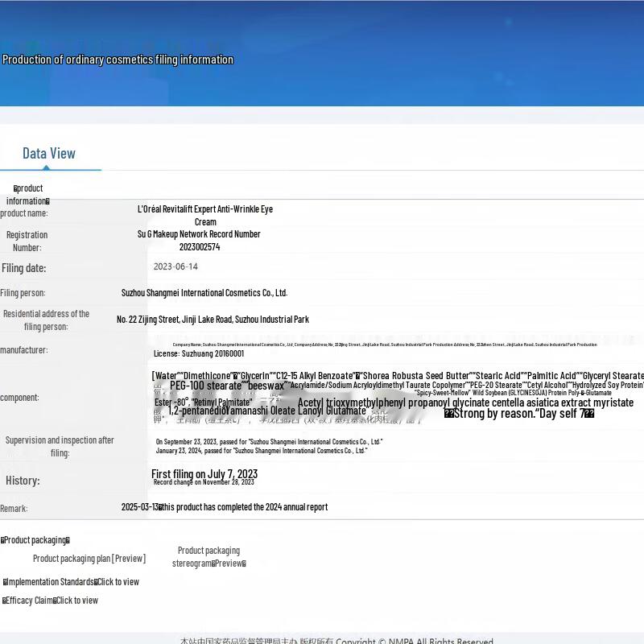
Task: Click the cosmetics filing information page title
Action: tap(118, 60)
